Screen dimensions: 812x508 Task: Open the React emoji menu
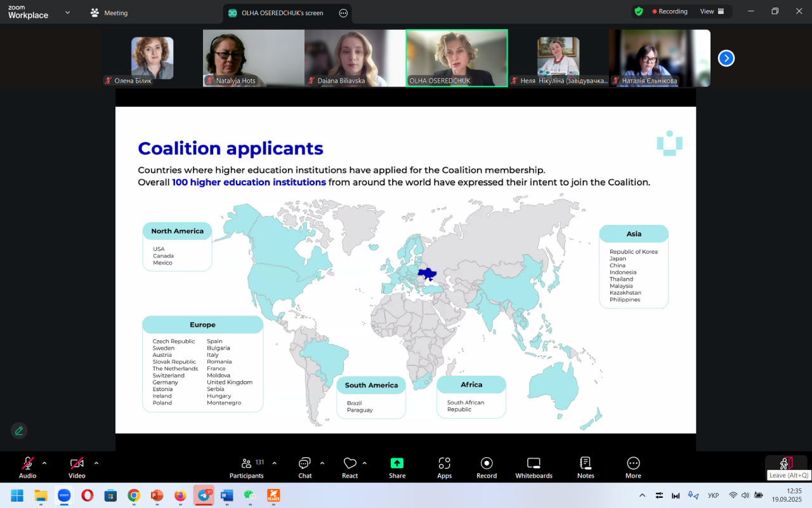point(350,468)
